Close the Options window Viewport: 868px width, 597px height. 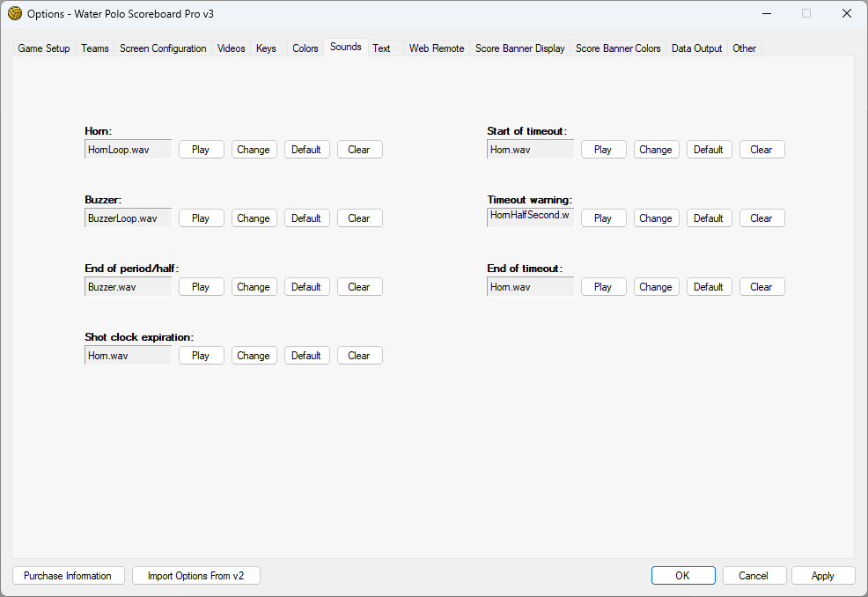(x=846, y=13)
